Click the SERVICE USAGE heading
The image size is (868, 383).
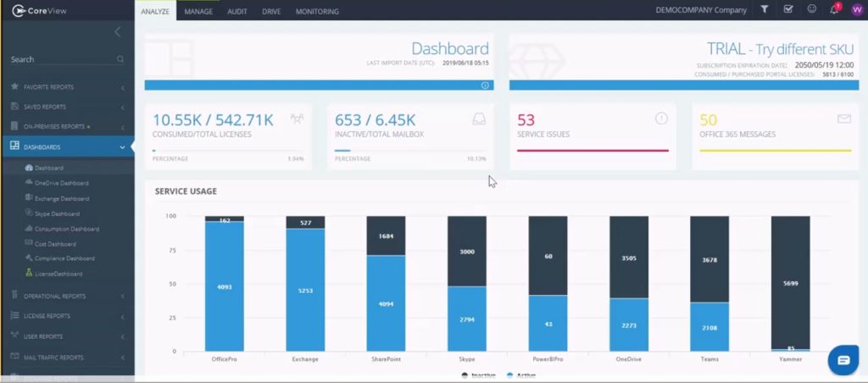pos(186,191)
